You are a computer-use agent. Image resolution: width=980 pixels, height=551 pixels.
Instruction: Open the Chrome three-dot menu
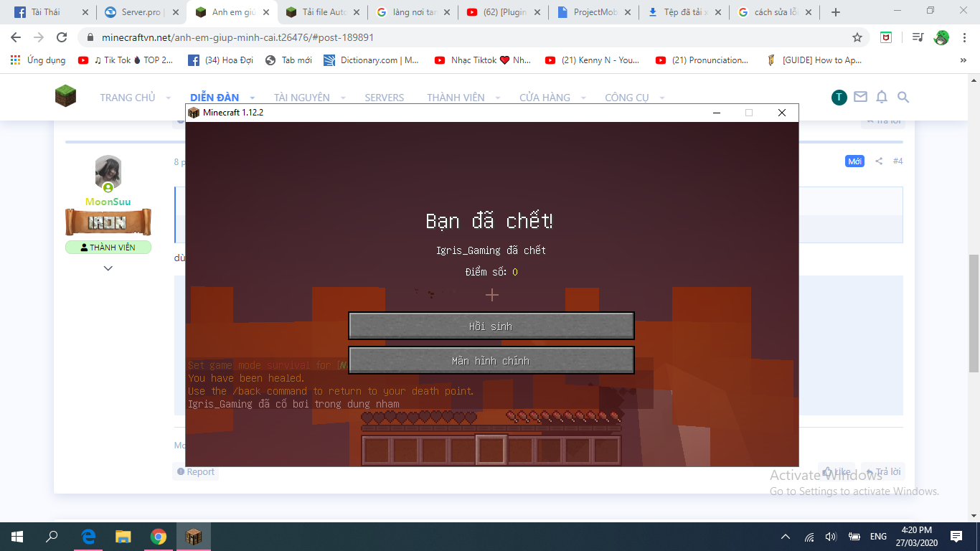(x=963, y=37)
